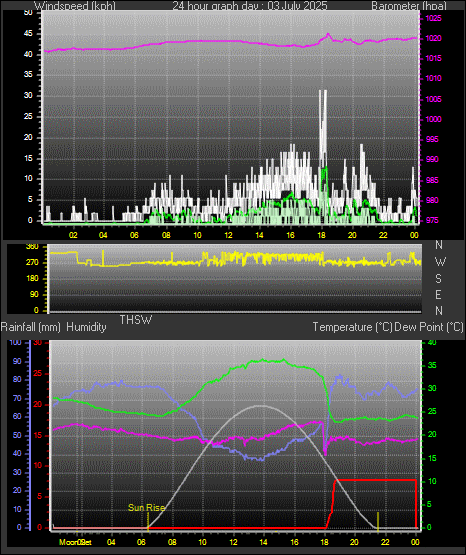Select the 90 humidity axis value
The height and width of the screenshot is (555, 466).
(17, 361)
